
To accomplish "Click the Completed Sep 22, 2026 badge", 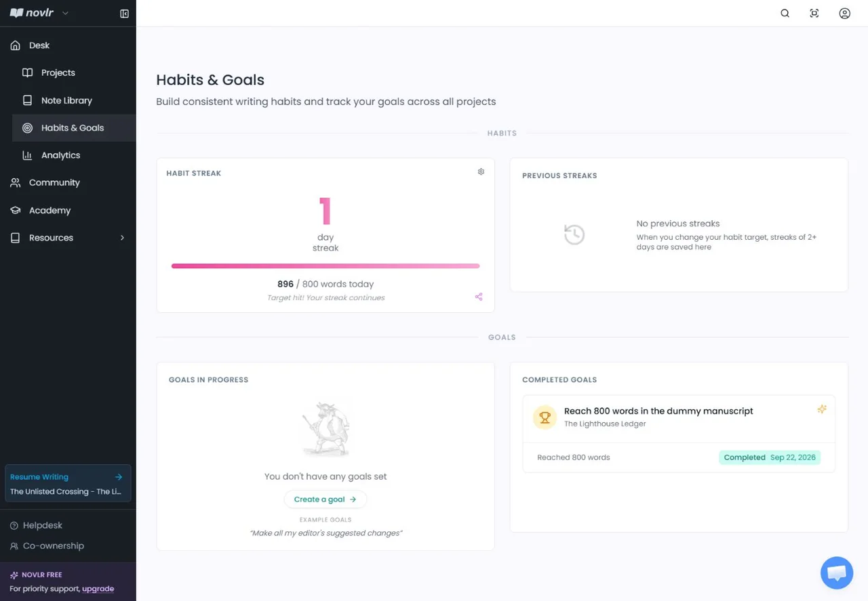I will [x=770, y=457].
